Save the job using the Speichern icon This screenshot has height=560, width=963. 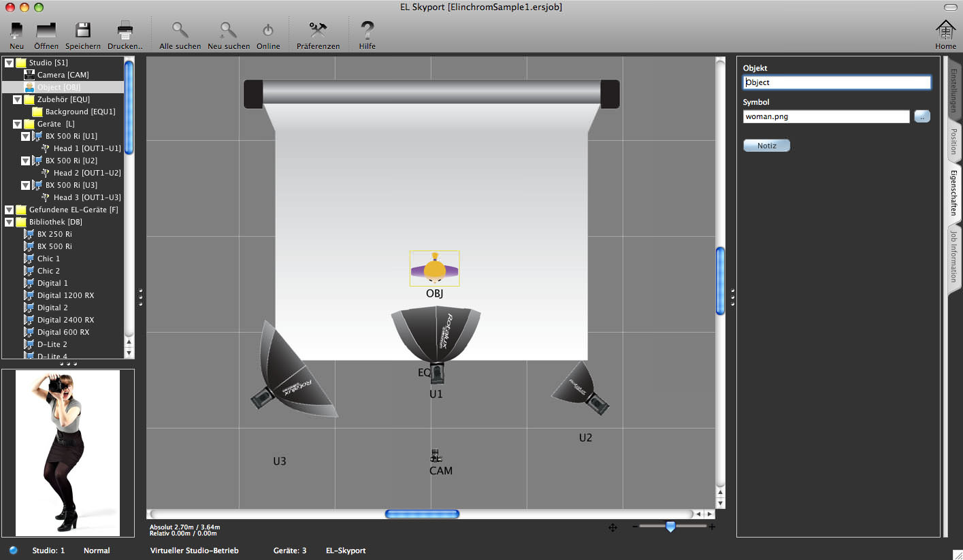[x=83, y=31]
